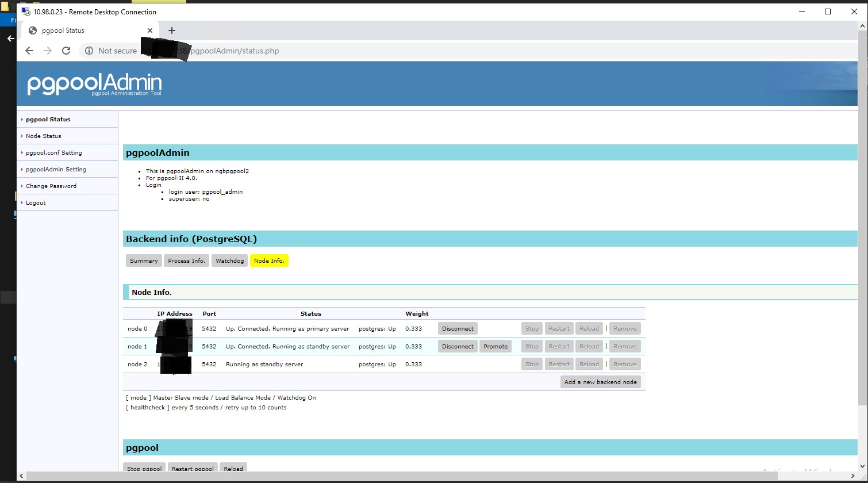Click 'Running as primary server' status text
The image size is (868, 483).
(310, 328)
